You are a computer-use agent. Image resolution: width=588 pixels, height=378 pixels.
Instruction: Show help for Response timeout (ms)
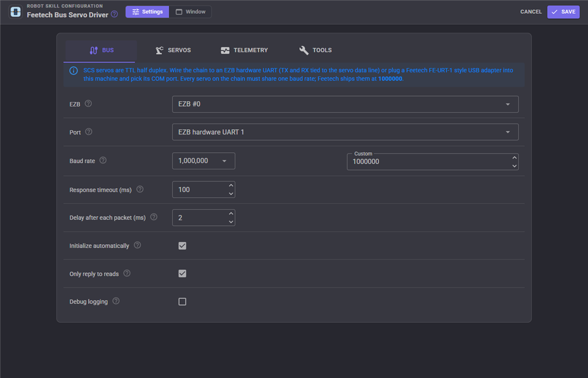pyautogui.click(x=140, y=190)
